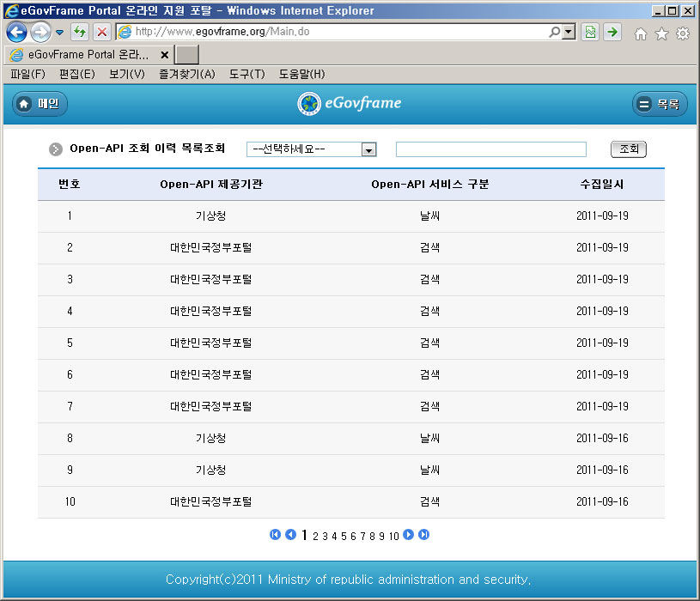This screenshot has width=700, height=601.
Task: Click the 목록 button in header
Action: 660,104
